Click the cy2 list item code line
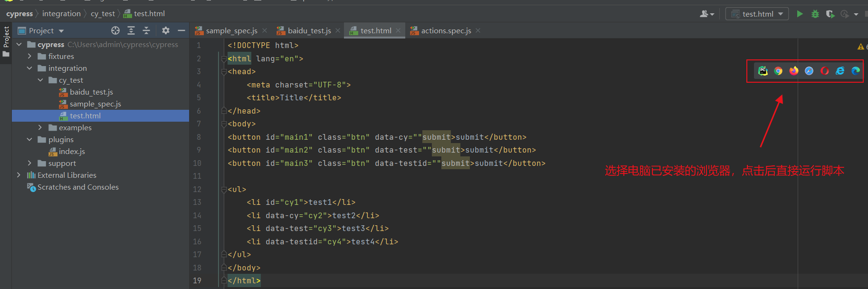 tap(313, 215)
